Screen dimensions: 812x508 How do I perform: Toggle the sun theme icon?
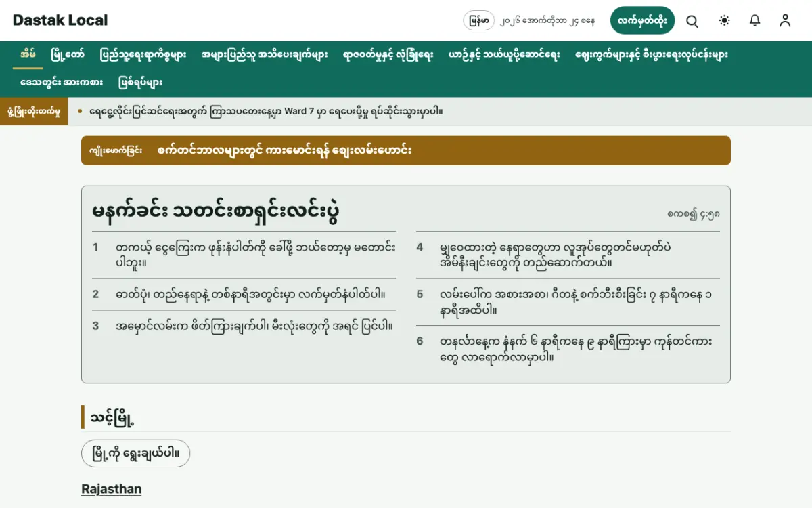tap(725, 21)
